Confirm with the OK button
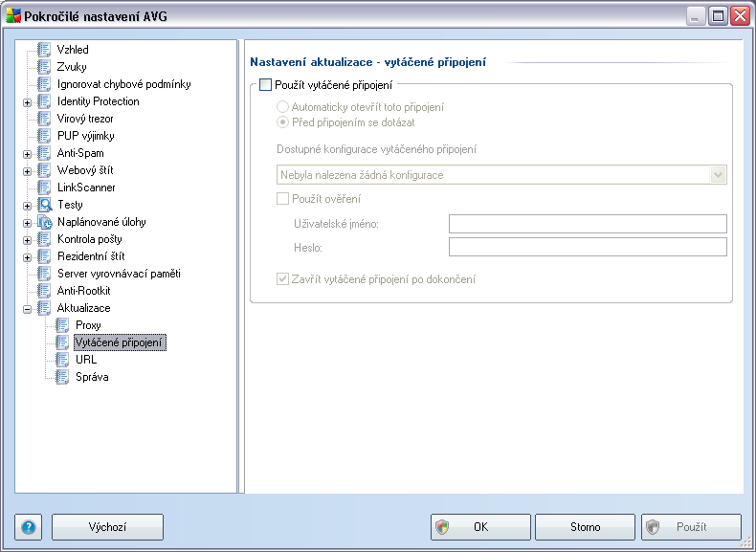Screen dimensions: 756x552 click(480, 527)
